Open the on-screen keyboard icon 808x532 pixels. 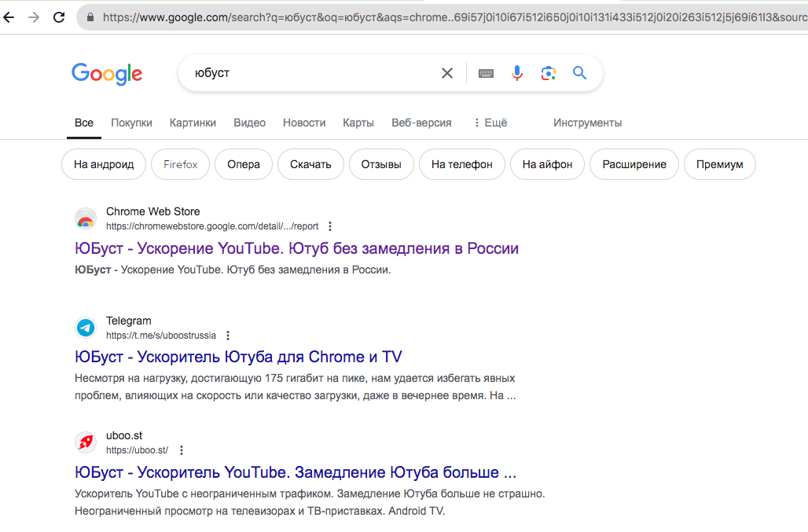tap(486, 73)
